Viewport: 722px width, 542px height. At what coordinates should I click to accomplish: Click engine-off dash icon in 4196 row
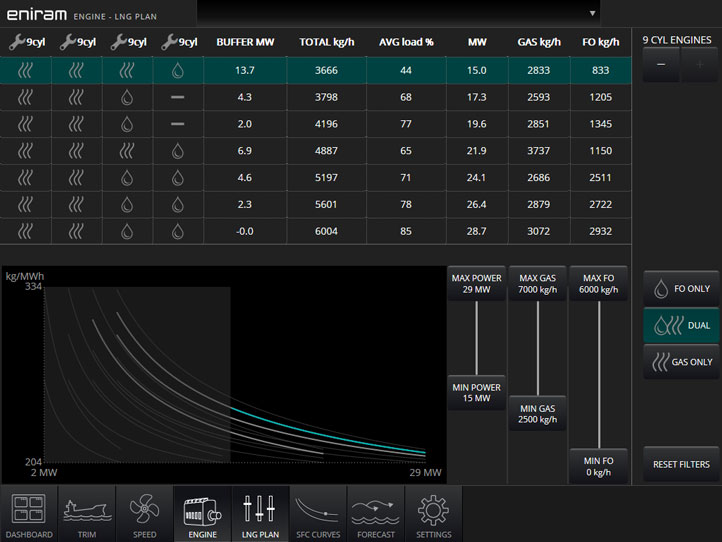(x=178, y=124)
